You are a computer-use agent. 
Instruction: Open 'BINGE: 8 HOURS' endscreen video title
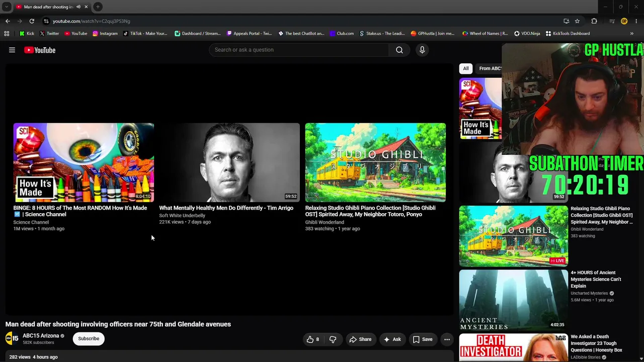click(x=80, y=211)
